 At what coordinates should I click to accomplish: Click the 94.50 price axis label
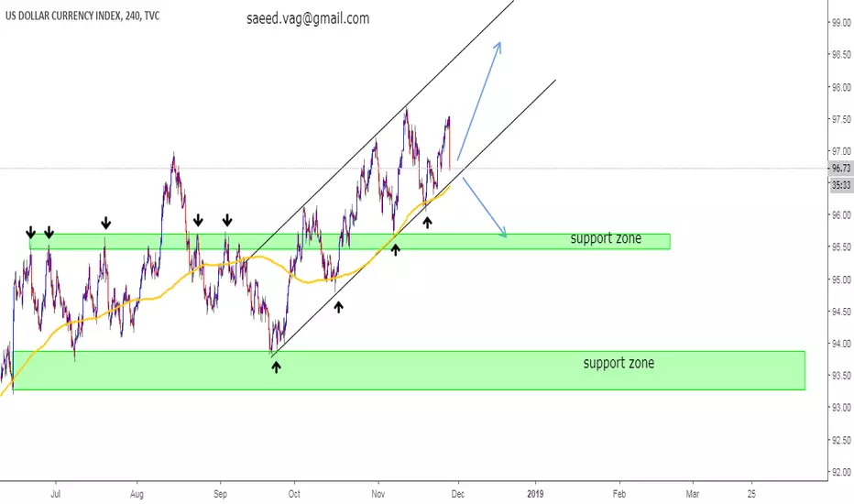pos(840,312)
